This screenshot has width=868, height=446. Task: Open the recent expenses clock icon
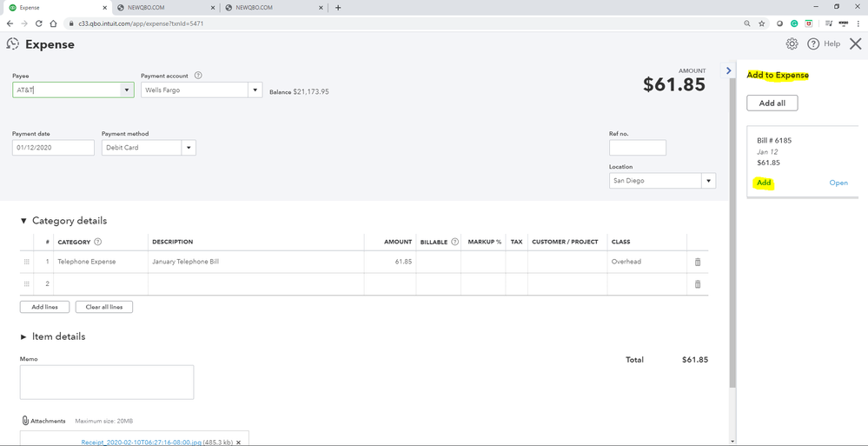tap(12, 43)
